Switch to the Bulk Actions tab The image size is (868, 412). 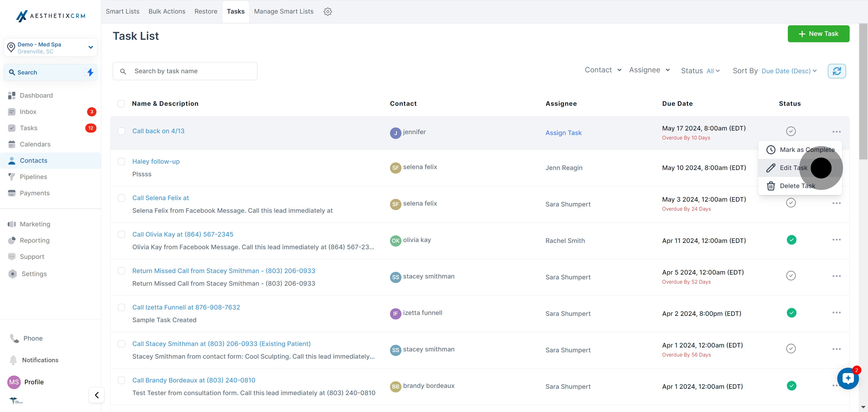(x=167, y=11)
